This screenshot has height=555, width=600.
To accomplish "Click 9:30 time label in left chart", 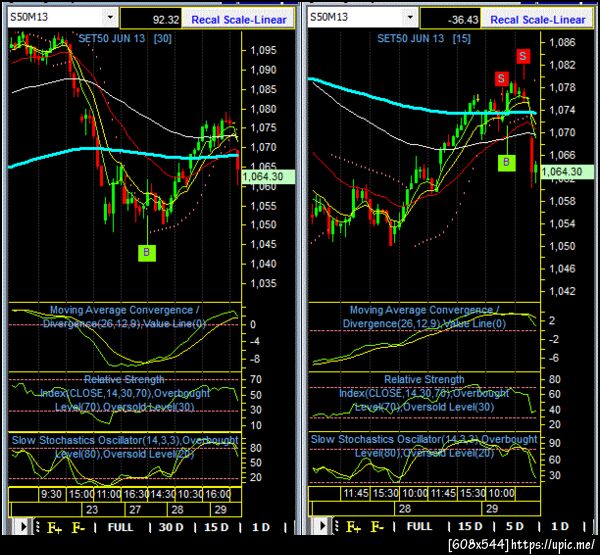I will coord(51,494).
